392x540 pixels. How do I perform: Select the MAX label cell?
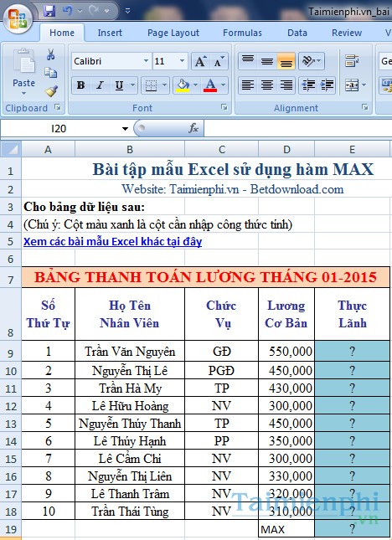(x=286, y=529)
